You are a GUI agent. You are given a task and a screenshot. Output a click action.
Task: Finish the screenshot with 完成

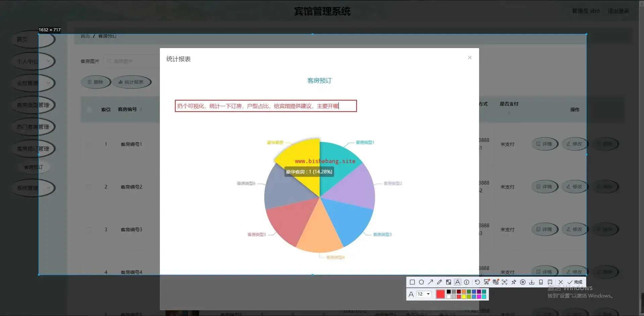(x=575, y=282)
